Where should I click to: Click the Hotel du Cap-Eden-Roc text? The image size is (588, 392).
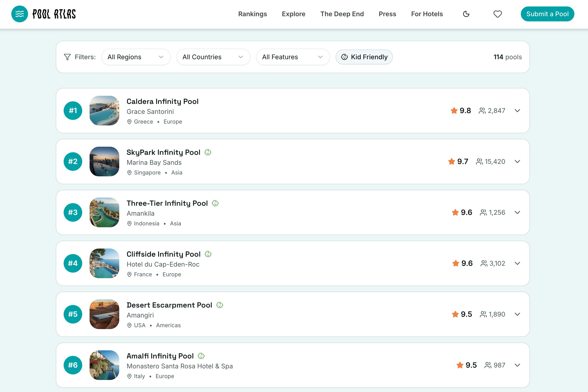(163, 264)
